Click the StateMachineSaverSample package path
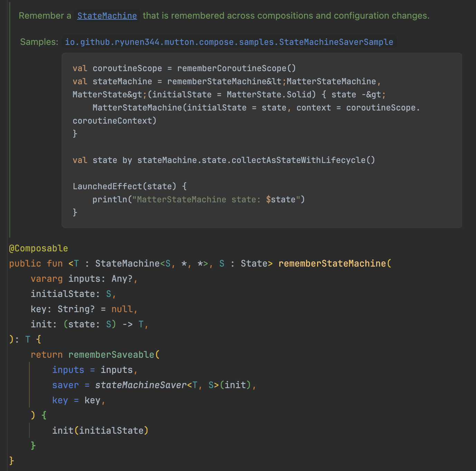Image resolution: width=476 pixels, height=471 pixels. pos(229,42)
